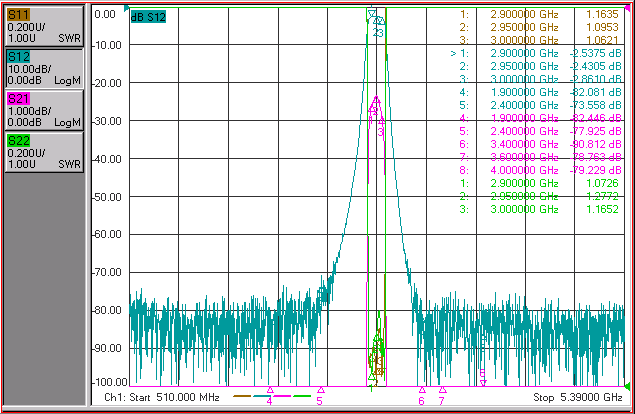Click the green reference level arrow at right edge
635x414 pixels.
click(627, 386)
